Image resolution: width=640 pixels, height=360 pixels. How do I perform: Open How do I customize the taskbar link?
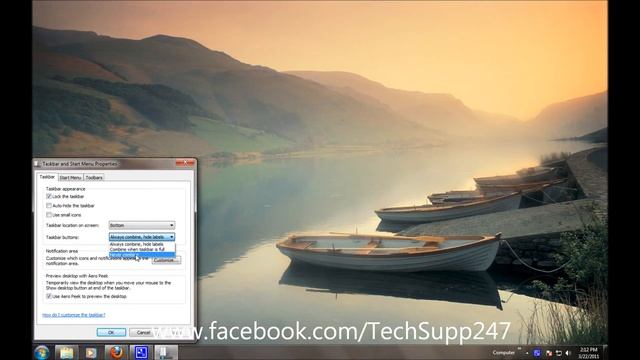(74, 315)
